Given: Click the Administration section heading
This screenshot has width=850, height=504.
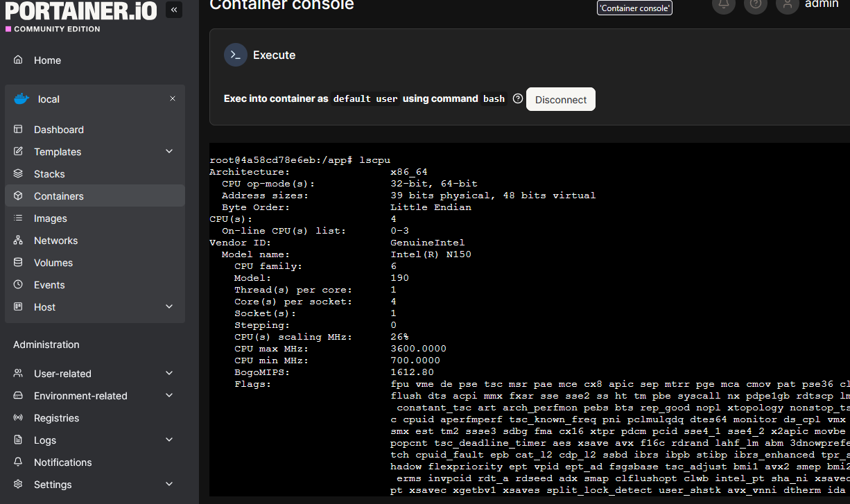Looking at the screenshot, I should click(x=46, y=345).
